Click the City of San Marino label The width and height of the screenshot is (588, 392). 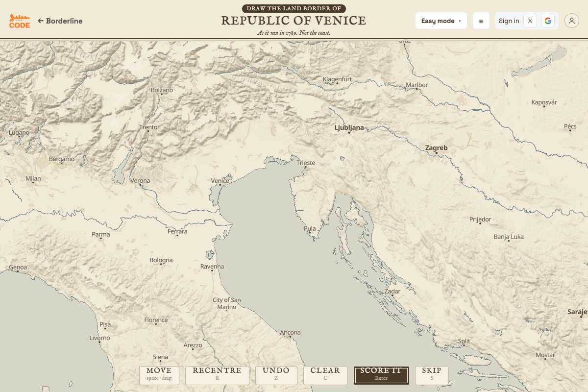click(226, 303)
